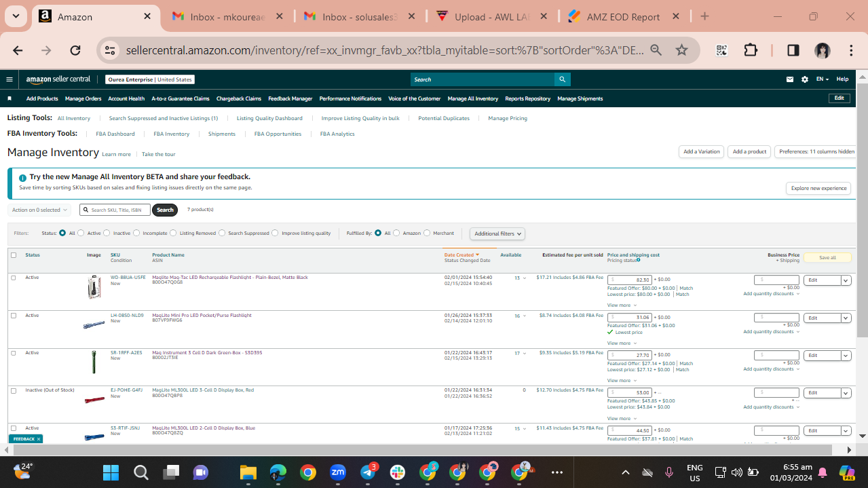
Task: Open Feedback Manager in the top menu
Action: [290, 98]
